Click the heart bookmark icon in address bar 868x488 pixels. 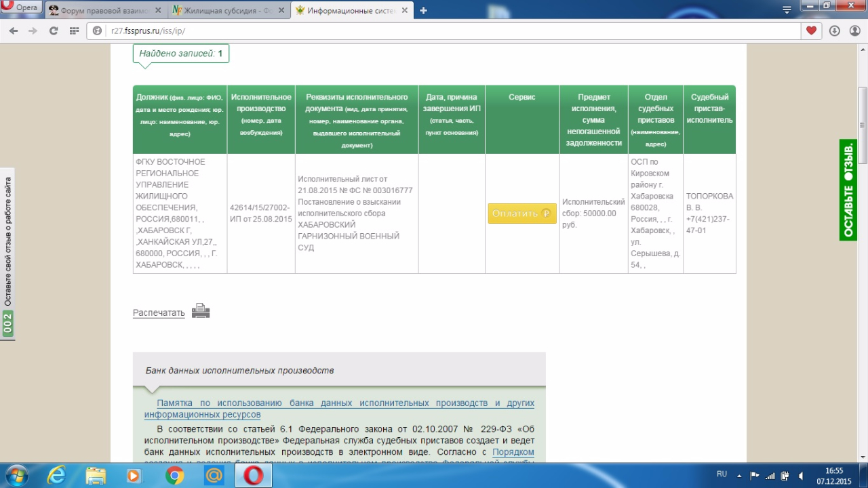[811, 30]
